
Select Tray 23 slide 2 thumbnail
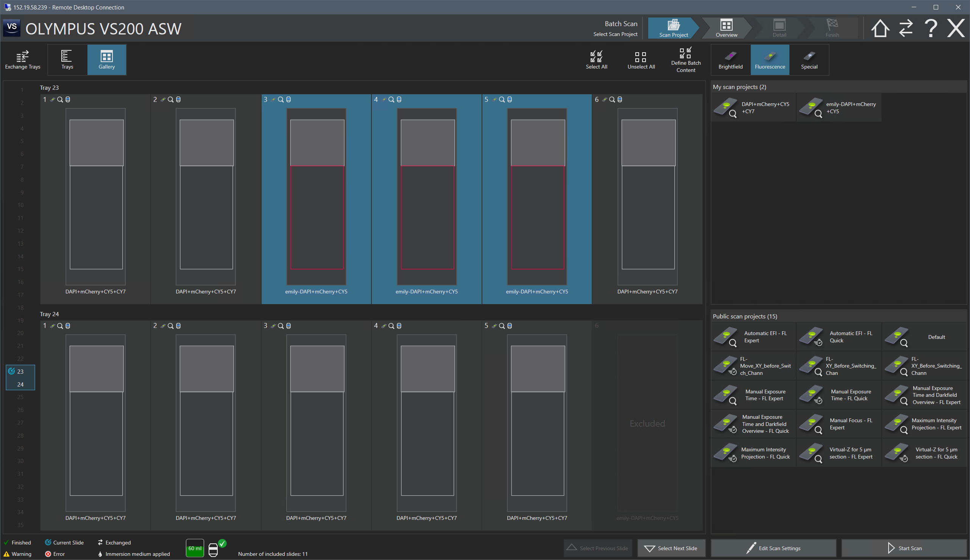[x=206, y=196]
